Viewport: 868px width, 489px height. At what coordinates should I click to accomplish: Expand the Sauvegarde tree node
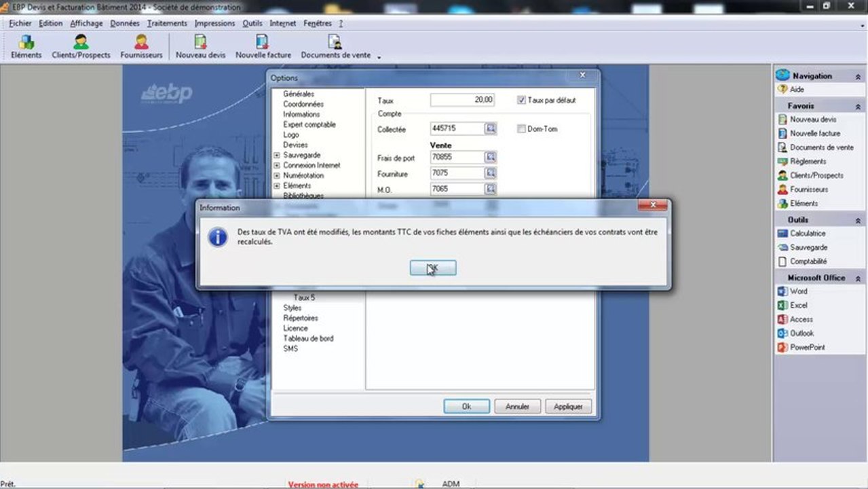coord(277,156)
